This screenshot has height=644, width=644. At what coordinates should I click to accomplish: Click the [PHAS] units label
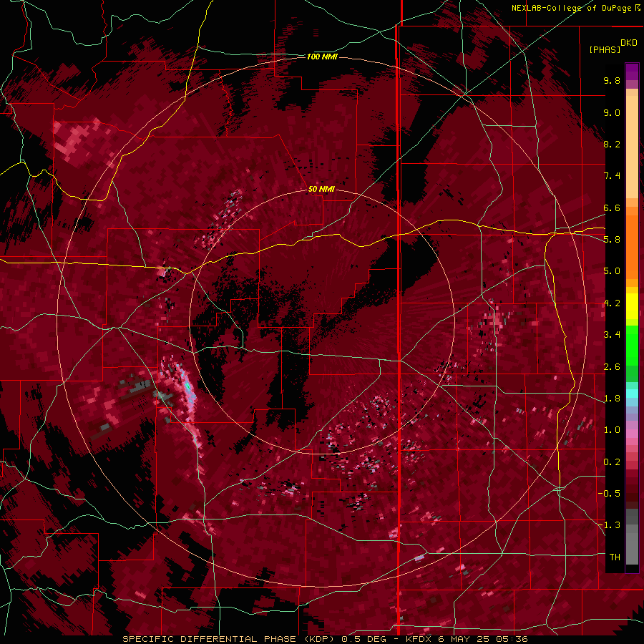click(605, 49)
